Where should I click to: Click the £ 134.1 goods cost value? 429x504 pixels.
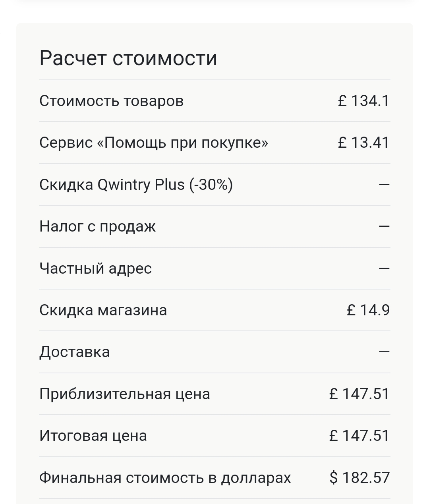pos(363,101)
